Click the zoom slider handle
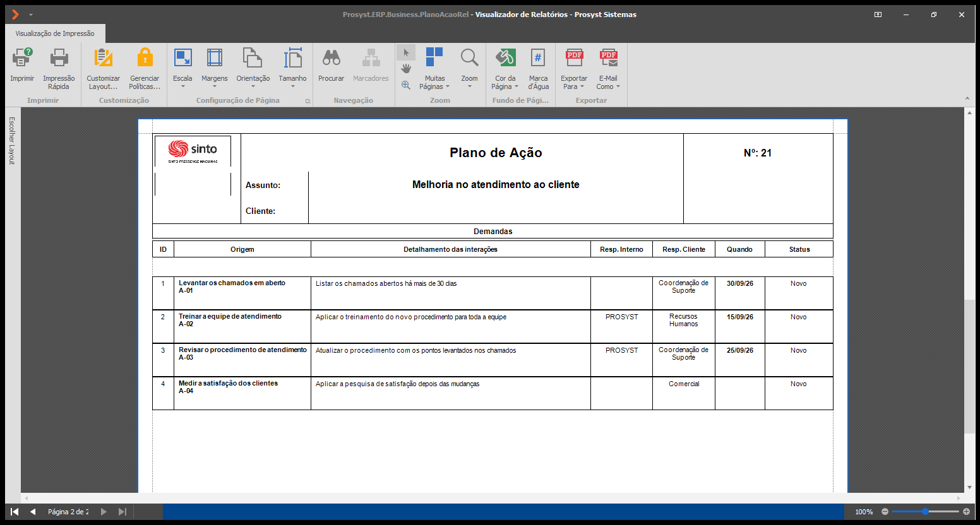Image resolution: width=980 pixels, height=525 pixels. 925,512
